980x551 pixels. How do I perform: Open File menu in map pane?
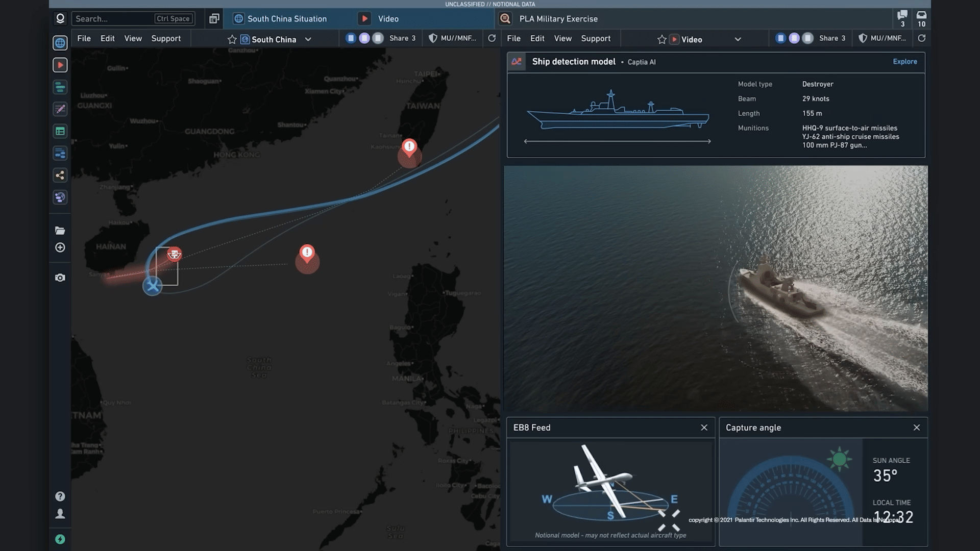pos(84,38)
